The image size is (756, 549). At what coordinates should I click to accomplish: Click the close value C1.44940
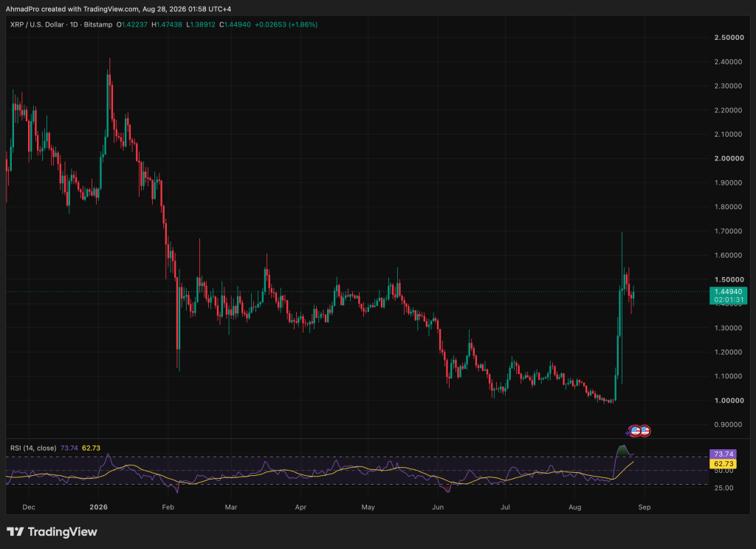(x=235, y=24)
